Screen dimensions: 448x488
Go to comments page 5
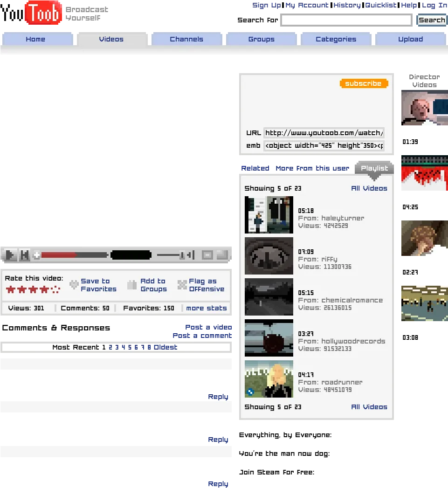point(130,347)
